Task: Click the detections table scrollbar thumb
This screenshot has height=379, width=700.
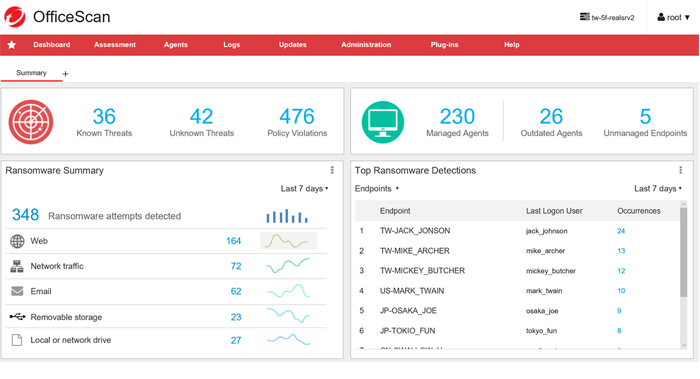Action: click(683, 252)
